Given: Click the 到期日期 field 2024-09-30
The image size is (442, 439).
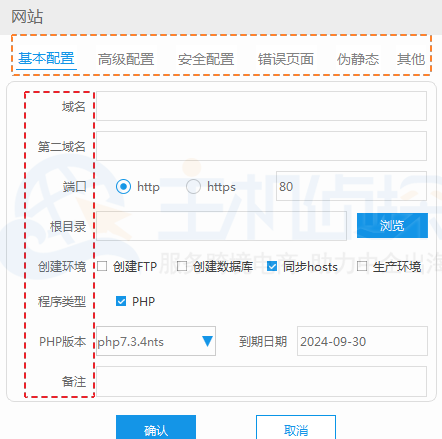Looking at the screenshot, I should (x=362, y=341).
